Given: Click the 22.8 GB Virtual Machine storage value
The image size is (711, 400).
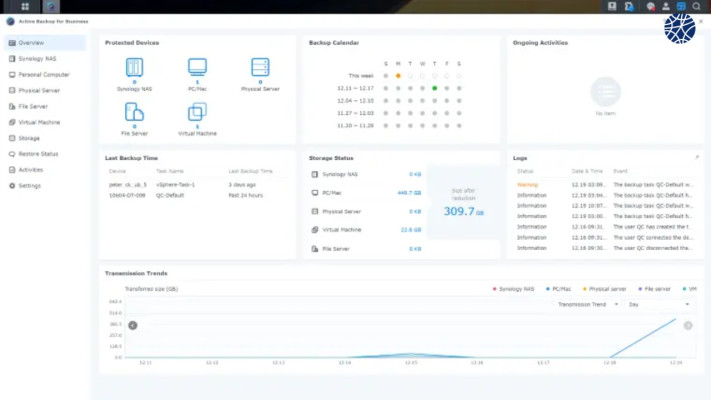Looking at the screenshot, I should [411, 230].
